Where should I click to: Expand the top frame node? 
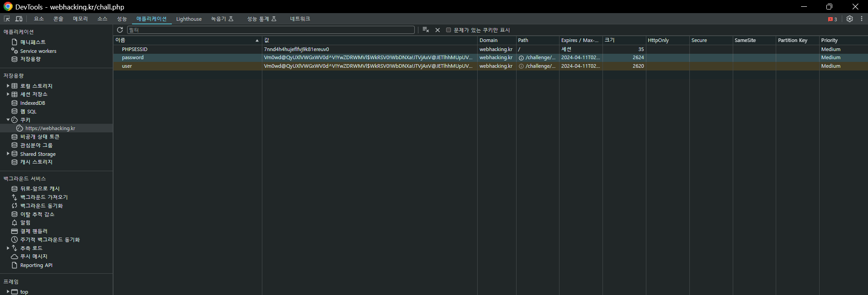(8, 292)
